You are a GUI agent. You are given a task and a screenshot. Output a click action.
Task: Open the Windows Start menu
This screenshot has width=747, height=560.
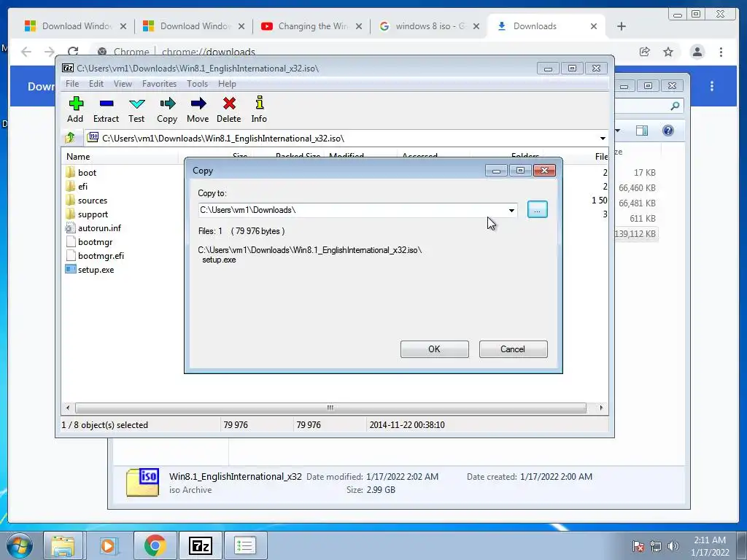[x=20, y=545]
